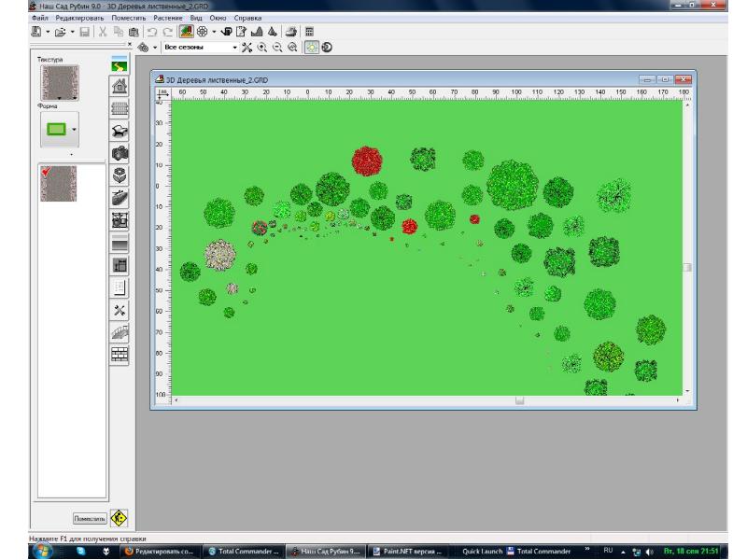Screen dimensions: 747x560
Task: Open the Справка menu
Action: [247, 18]
